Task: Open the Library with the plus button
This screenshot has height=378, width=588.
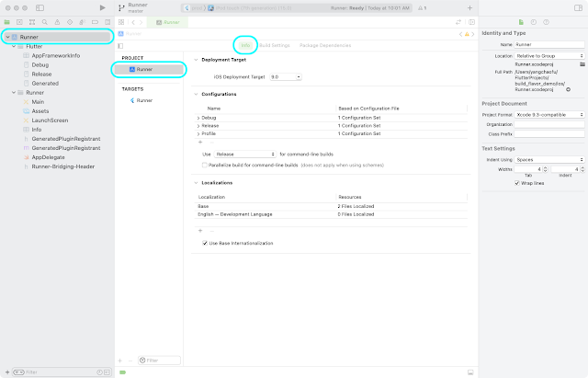Action: (x=469, y=8)
